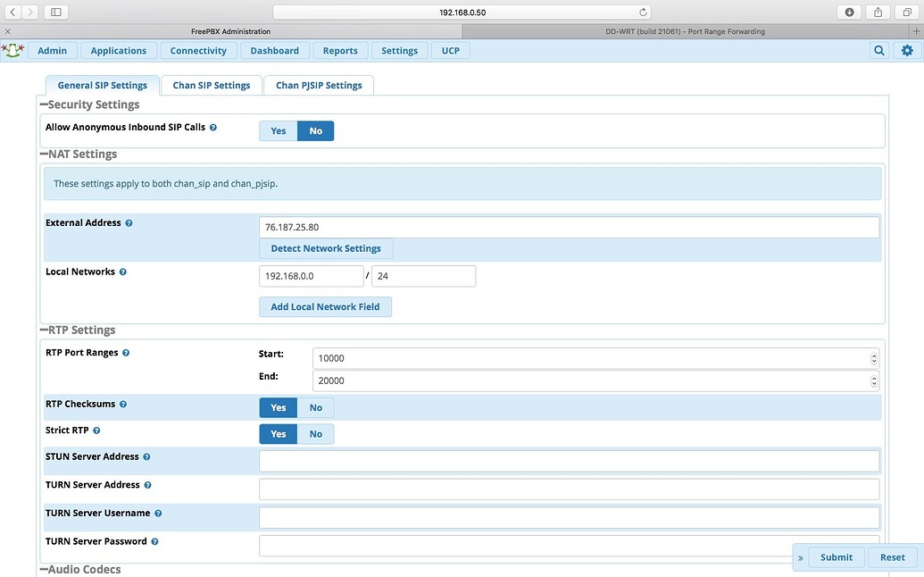Click the reload icon in the address bar
924x577 pixels.
(642, 12)
